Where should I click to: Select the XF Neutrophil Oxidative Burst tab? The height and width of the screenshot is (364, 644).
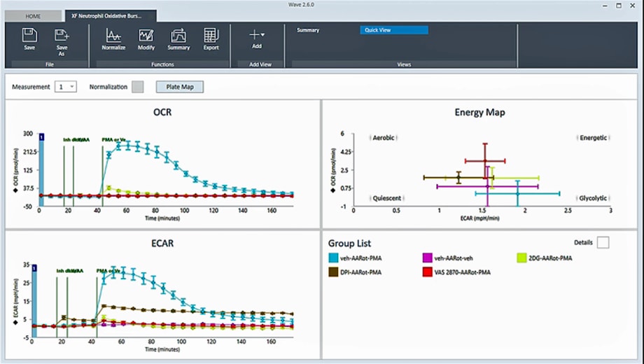tap(110, 15)
